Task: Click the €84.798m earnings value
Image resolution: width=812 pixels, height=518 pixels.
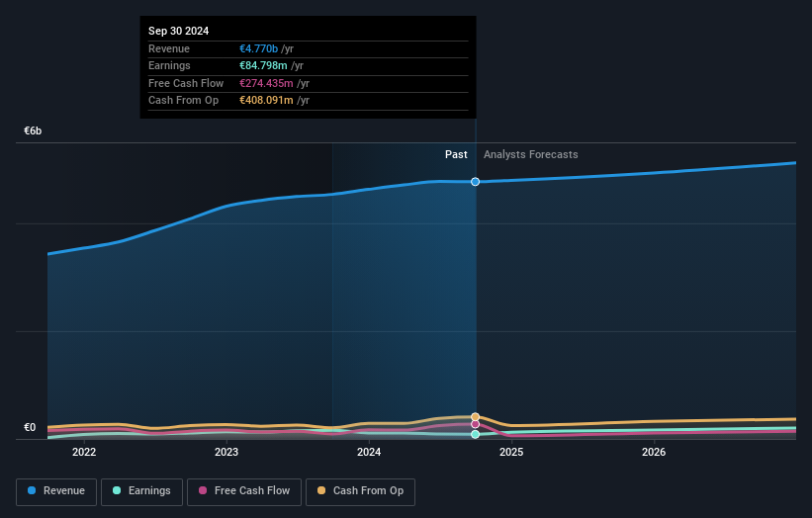Action: tap(263, 65)
